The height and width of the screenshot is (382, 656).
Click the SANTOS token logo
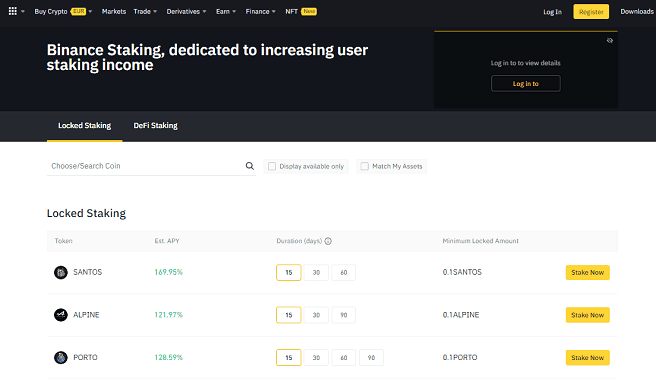61,272
